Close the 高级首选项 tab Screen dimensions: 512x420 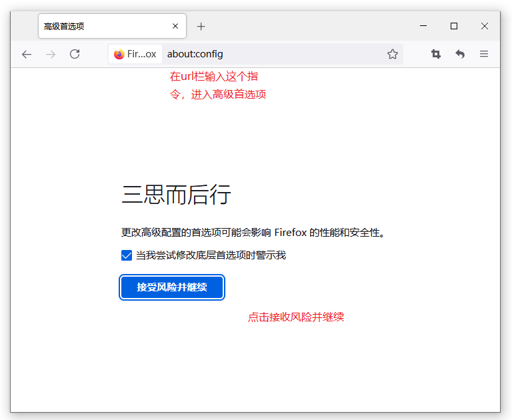pyautogui.click(x=175, y=26)
